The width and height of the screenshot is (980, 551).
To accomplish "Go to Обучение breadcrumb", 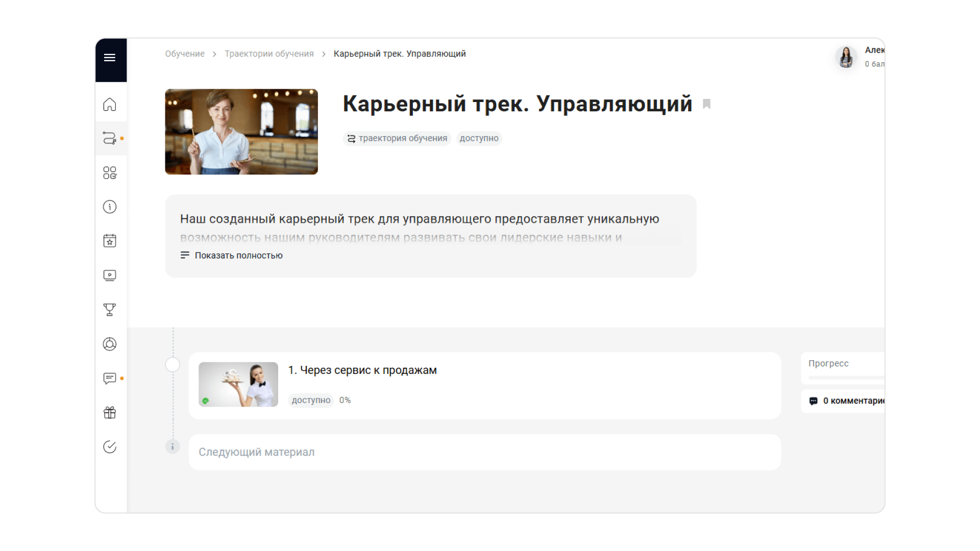I will point(185,54).
